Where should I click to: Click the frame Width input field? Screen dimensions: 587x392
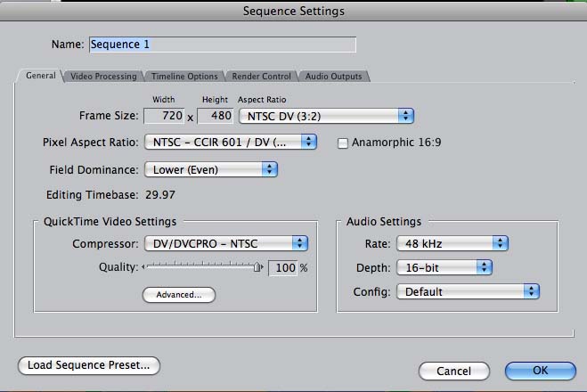[x=165, y=116]
